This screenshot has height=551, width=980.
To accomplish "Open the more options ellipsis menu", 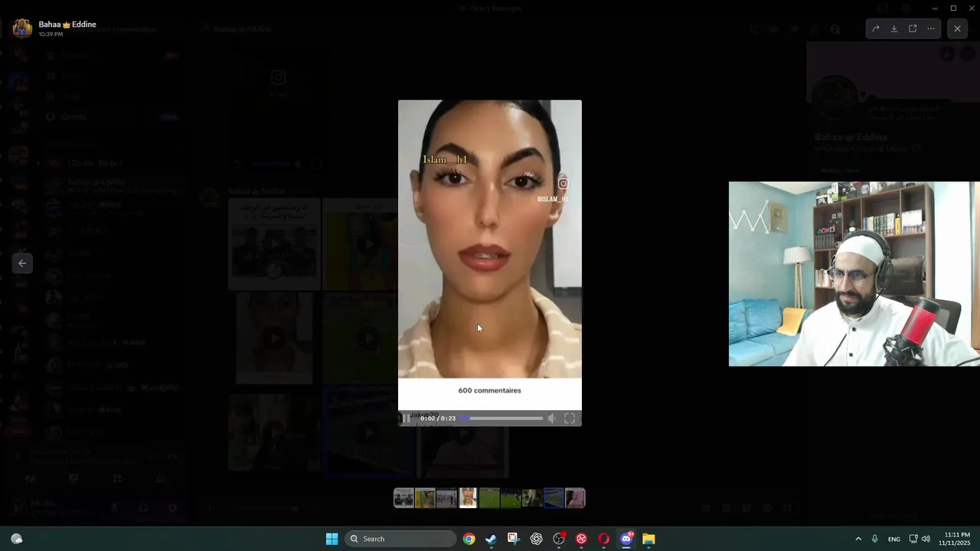I will (931, 29).
